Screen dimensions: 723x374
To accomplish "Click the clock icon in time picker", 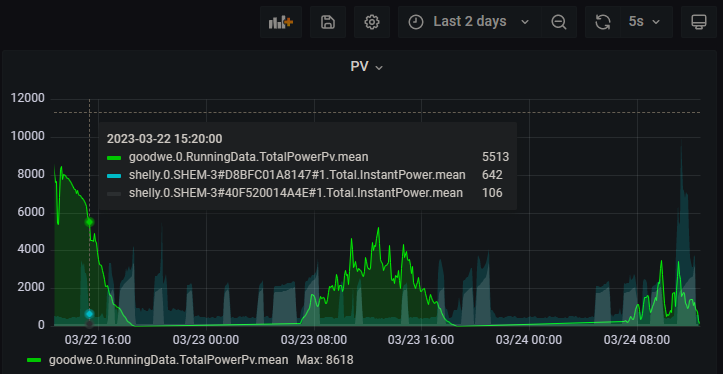I will click(416, 22).
